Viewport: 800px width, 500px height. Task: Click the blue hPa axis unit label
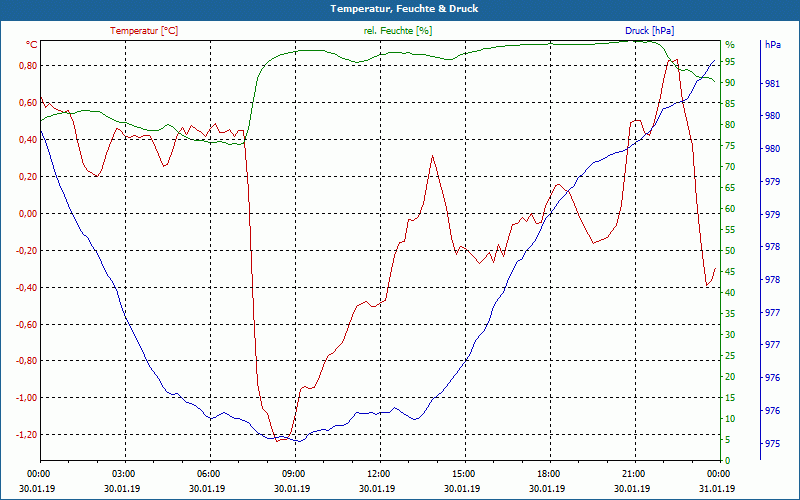[773, 45]
